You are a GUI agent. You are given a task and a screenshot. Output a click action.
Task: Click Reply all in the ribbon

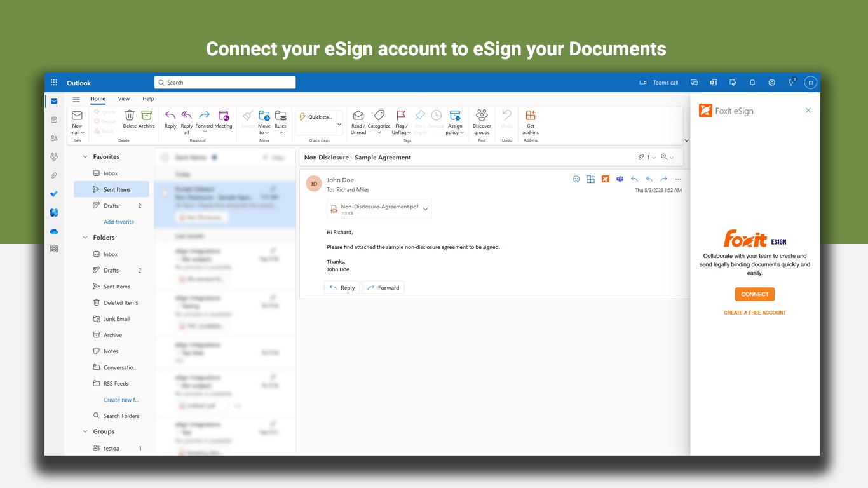click(187, 121)
